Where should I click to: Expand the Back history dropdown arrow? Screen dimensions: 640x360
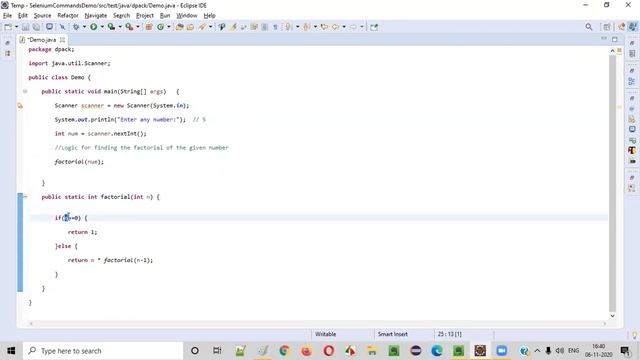point(344,27)
